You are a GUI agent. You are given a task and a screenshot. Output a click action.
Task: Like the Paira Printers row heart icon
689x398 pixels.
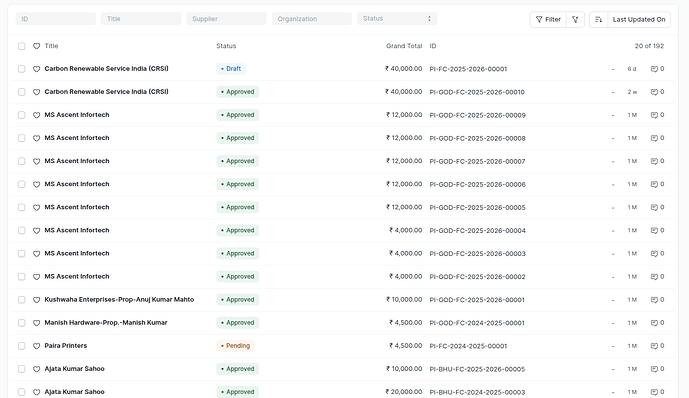tap(36, 346)
